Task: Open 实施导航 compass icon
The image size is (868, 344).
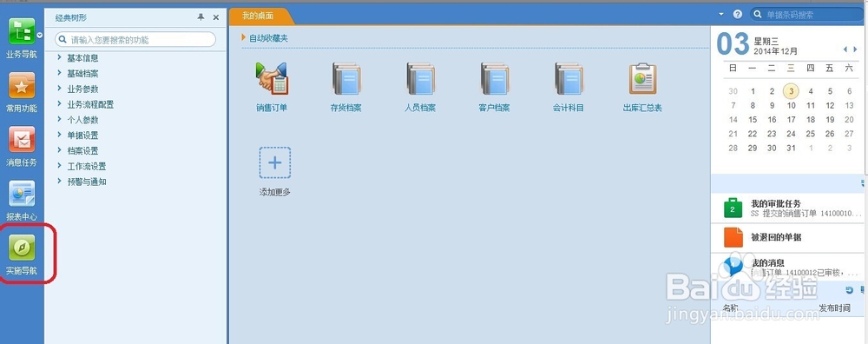Action: tap(22, 248)
